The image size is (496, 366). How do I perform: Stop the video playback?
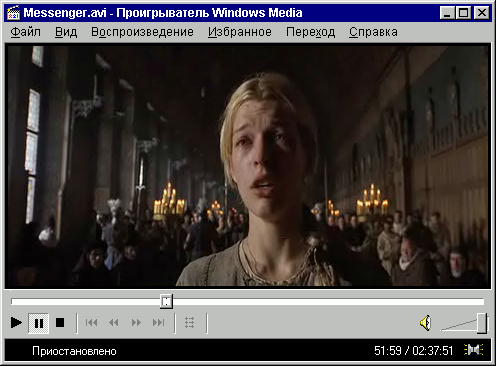[60, 323]
